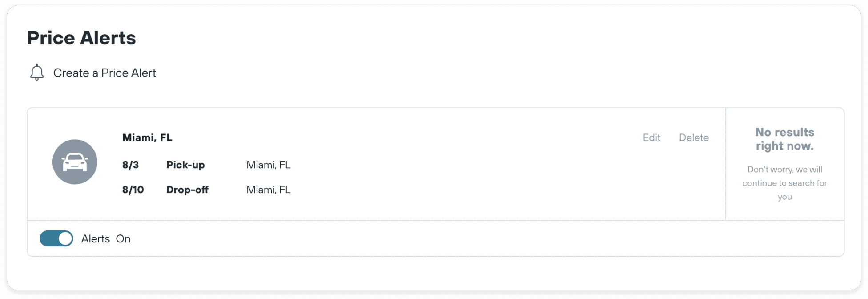The width and height of the screenshot is (868, 299).
Task: Select the pick-up location Miami, FL
Action: point(269,165)
